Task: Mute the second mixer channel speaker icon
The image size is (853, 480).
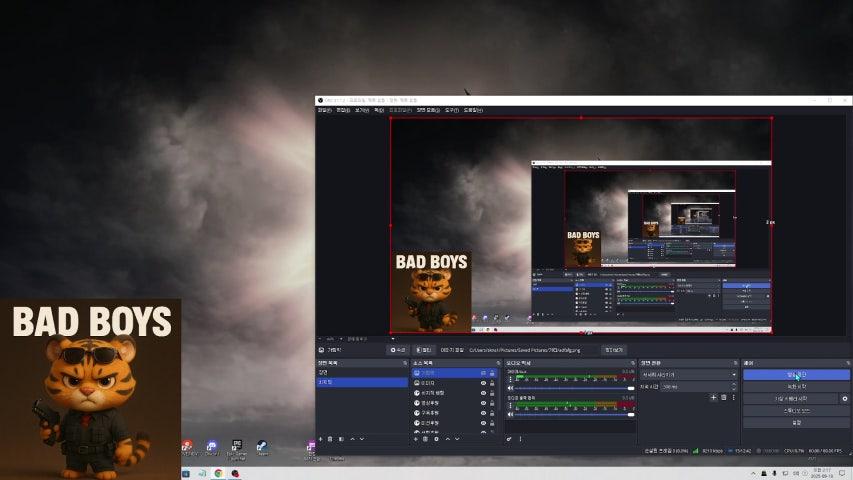Action: (510, 414)
